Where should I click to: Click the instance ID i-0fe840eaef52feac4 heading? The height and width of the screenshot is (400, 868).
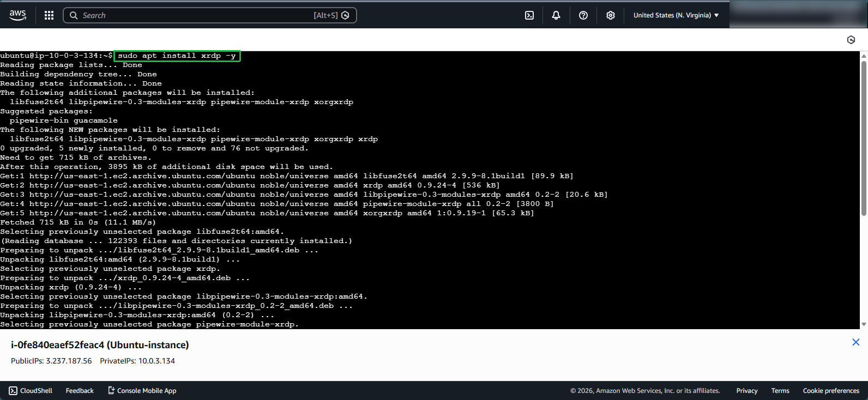click(x=100, y=345)
